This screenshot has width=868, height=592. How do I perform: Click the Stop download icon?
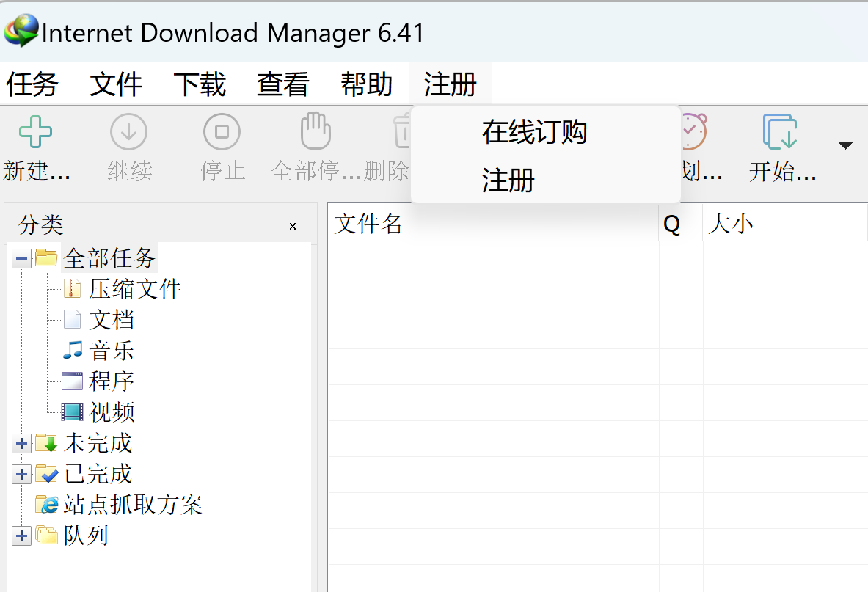click(222, 133)
